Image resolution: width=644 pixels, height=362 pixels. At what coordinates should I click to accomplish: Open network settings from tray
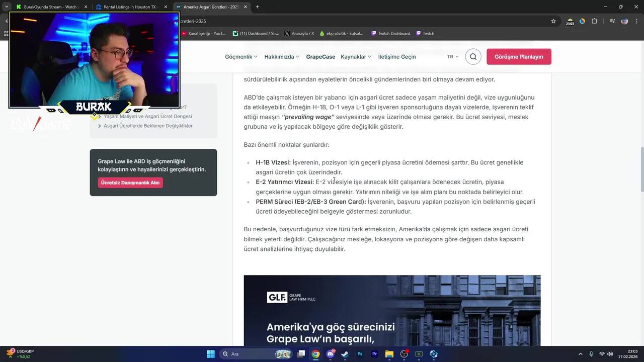pos(602,354)
